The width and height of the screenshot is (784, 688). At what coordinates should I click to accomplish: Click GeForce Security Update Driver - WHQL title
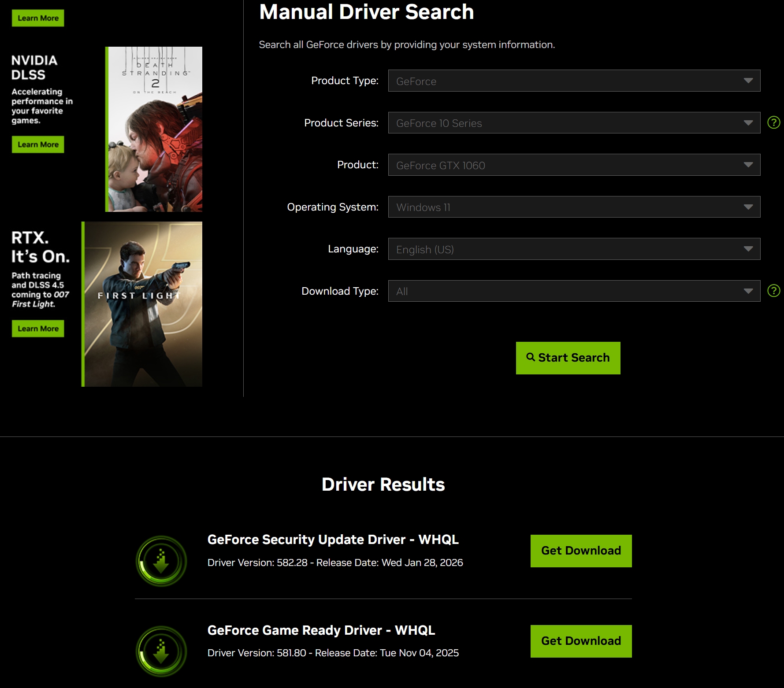[333, 540]
